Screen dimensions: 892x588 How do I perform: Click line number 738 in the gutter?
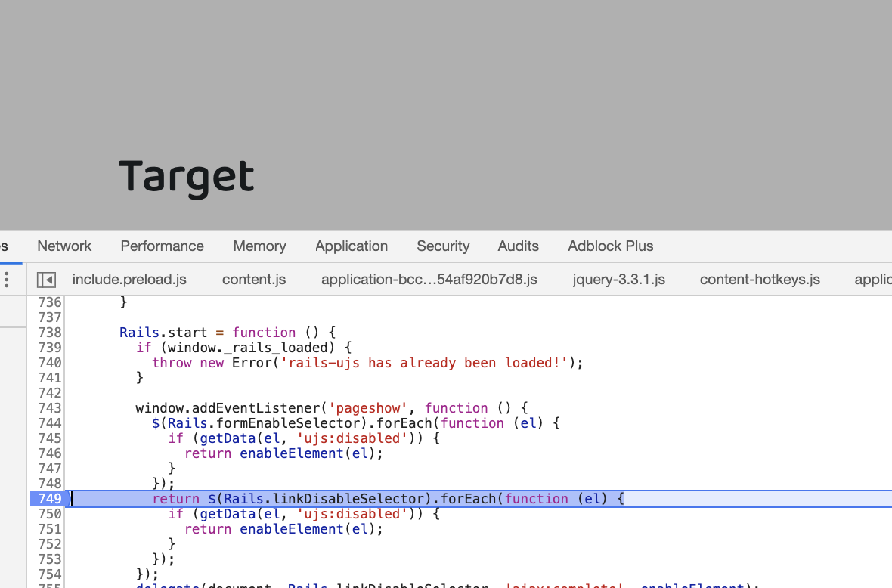tap(49, 333)
